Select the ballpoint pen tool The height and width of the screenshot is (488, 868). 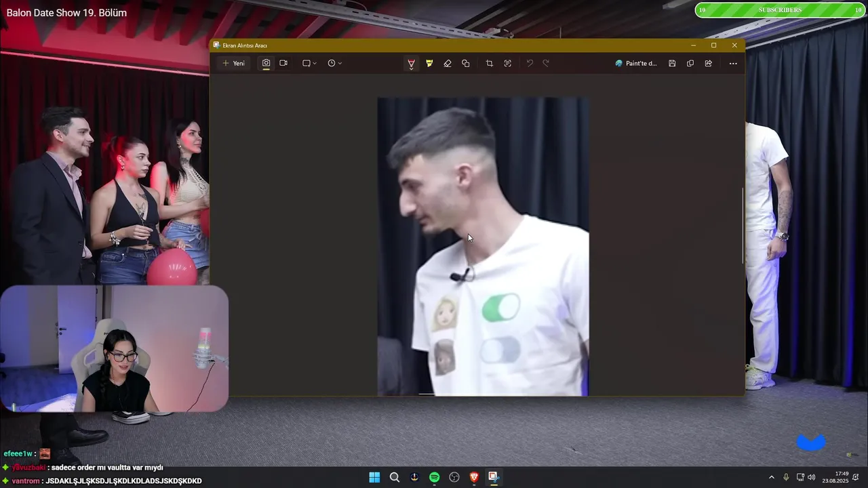tap(411, 63)
